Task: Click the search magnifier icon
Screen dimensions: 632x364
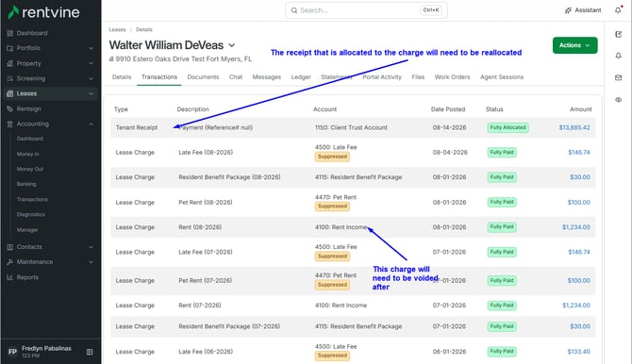Action: point(294,10)
